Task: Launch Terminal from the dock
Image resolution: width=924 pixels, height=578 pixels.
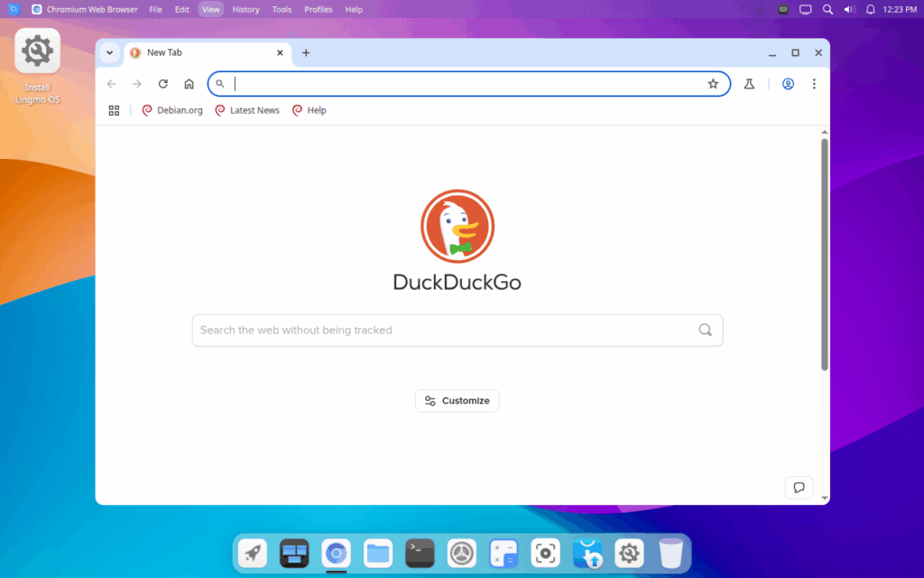Action: [420, 553]
